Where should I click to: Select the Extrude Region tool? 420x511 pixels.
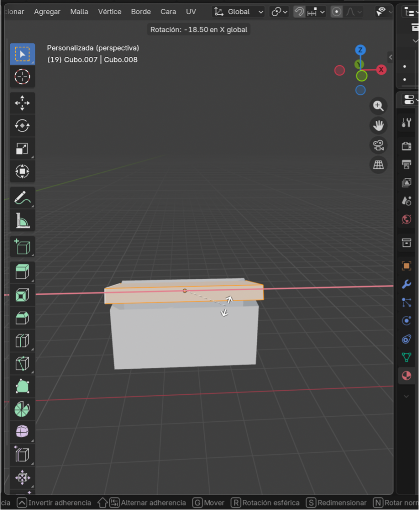click(x=22, y=272)
